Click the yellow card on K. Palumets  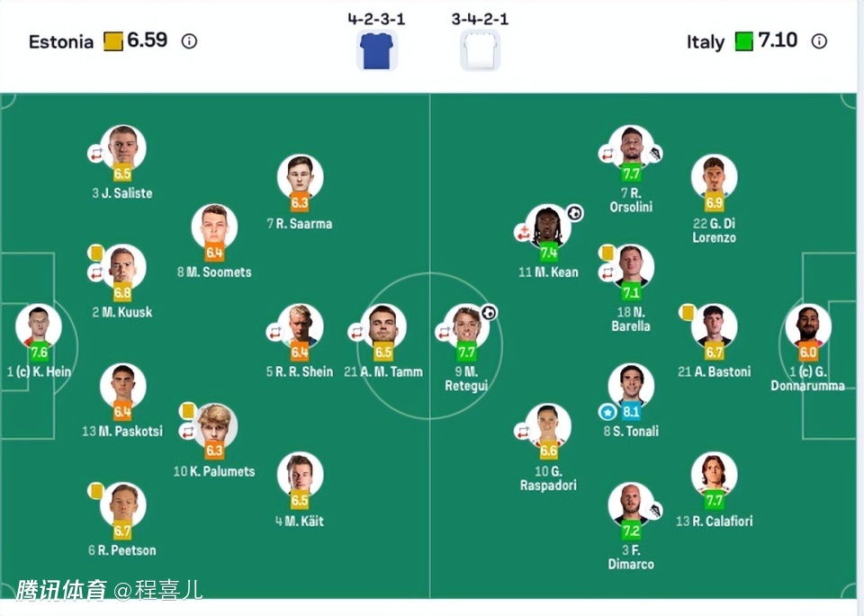pyautogui.click(x=188, y=411)
